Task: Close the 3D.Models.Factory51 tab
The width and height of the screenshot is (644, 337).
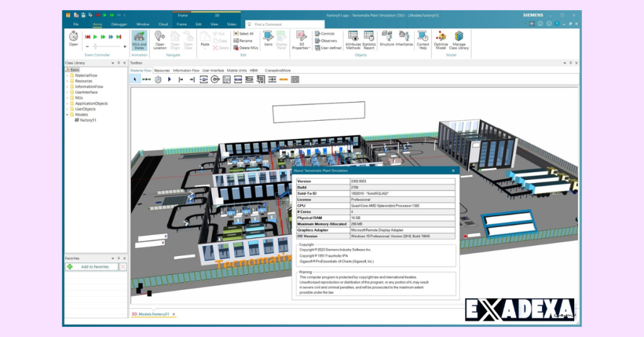Action: [x=174, y=314]
